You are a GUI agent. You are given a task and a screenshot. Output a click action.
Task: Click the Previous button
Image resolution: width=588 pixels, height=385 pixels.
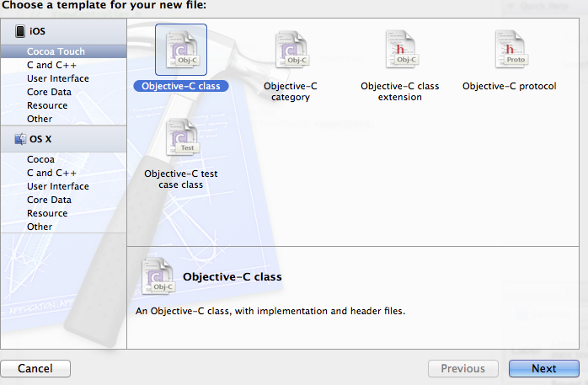click(463, 368)
